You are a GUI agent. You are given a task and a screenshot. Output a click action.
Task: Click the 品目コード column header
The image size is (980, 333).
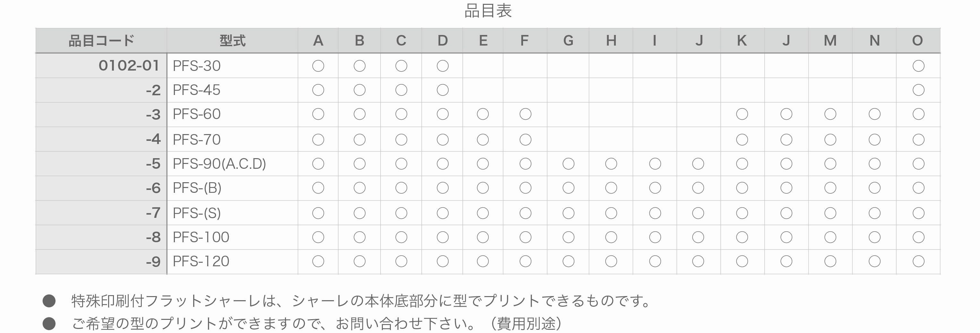click(x=101, y=40)
